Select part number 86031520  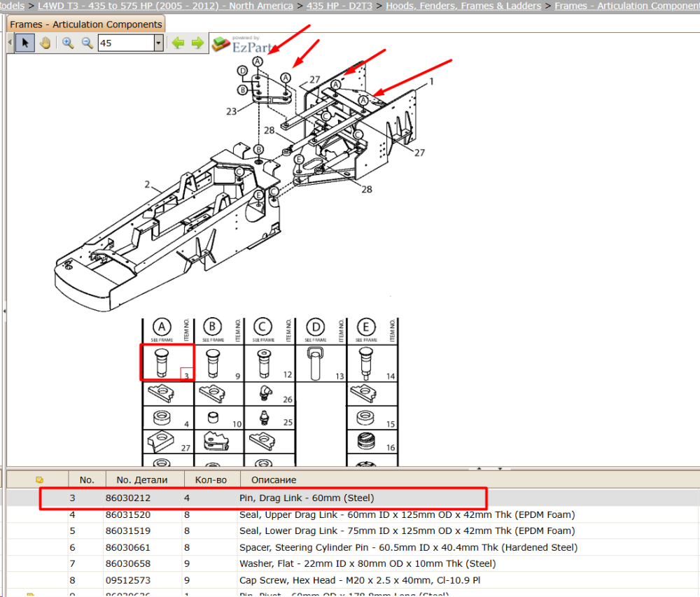128,514
